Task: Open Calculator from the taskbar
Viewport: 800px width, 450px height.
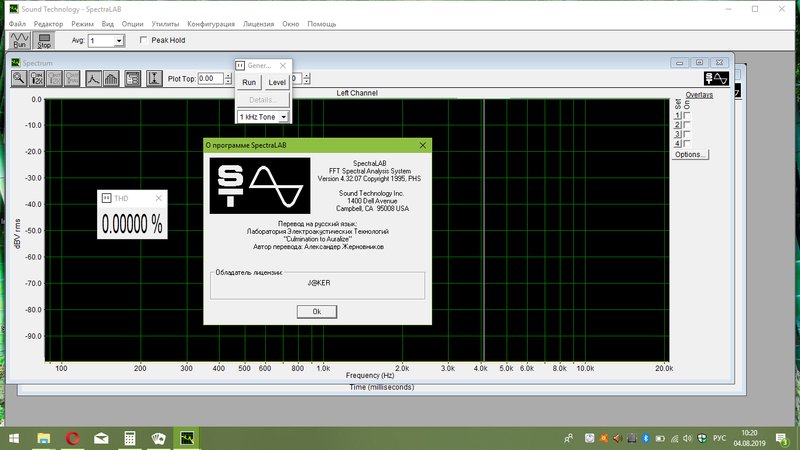Action: (x=130, y=438)
